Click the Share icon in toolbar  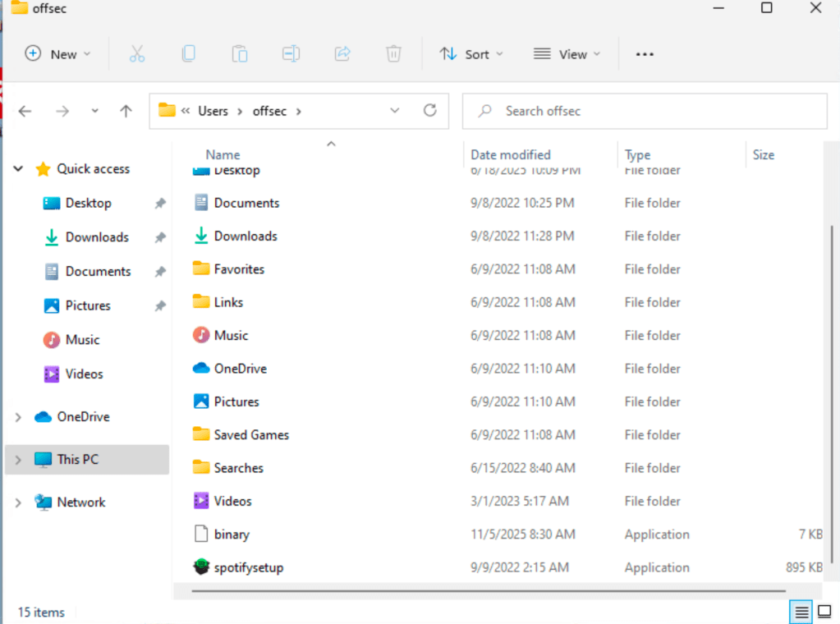point(342,54)
